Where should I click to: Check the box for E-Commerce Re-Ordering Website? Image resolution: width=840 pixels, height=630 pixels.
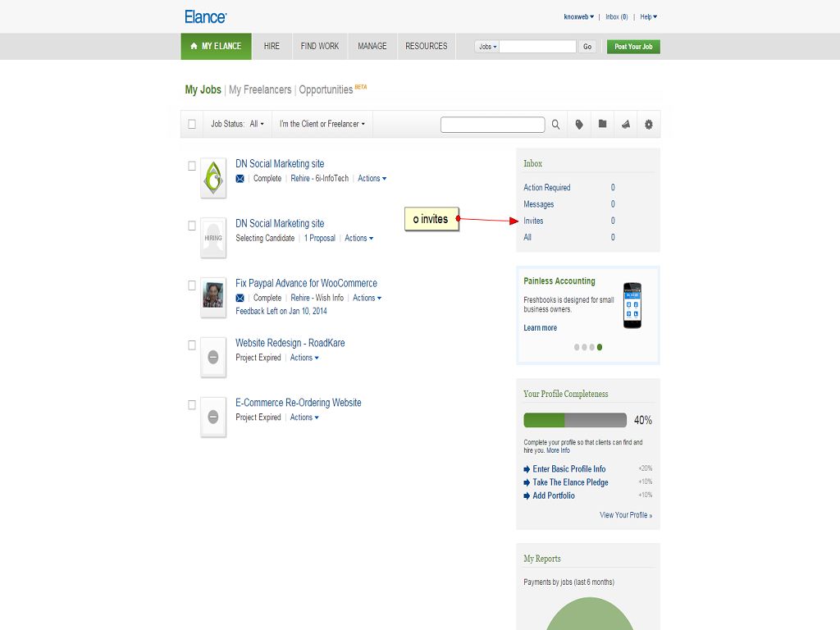[192, 405]
